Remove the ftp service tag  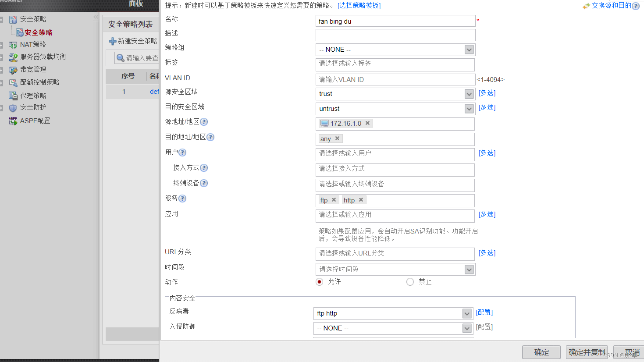coord(334,200)
